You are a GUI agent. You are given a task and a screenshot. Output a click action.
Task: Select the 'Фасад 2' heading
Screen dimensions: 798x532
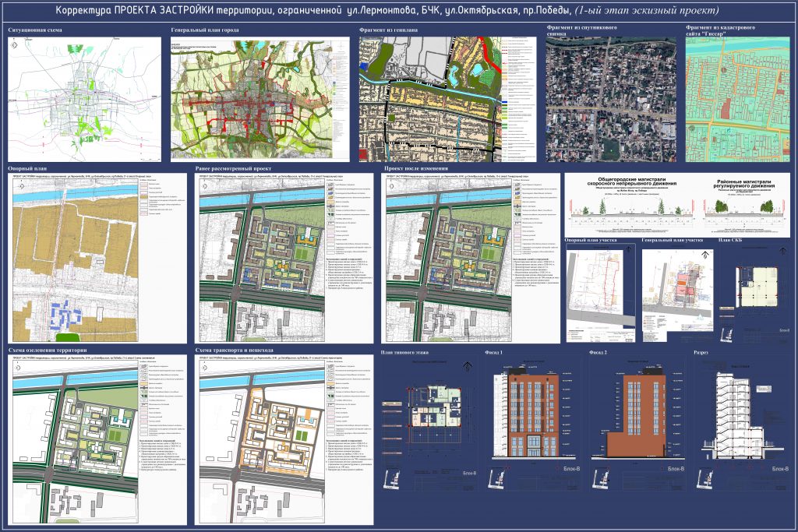coord(598,352)
